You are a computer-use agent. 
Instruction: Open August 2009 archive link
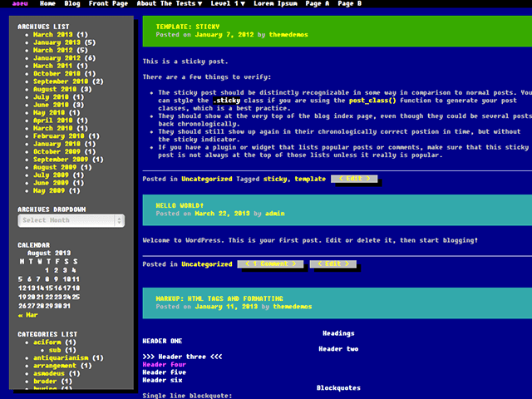coord(55,167)
